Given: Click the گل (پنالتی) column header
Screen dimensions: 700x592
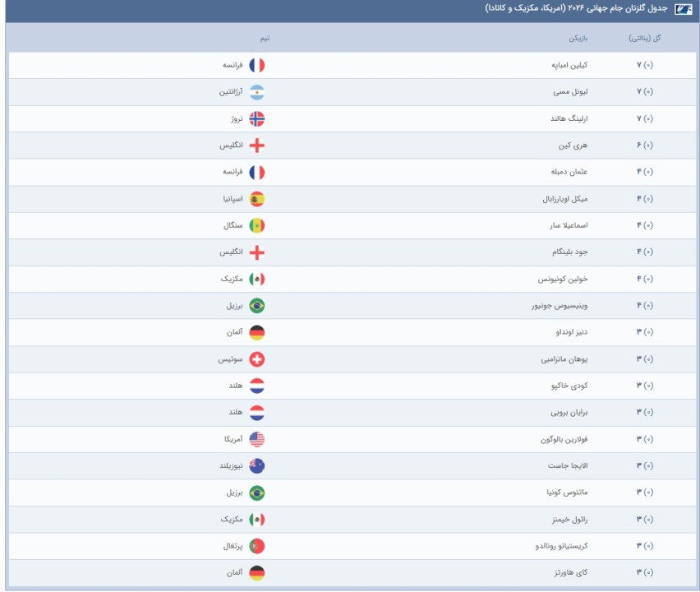Looking at the screenshot, I should (x=645, y=39).
